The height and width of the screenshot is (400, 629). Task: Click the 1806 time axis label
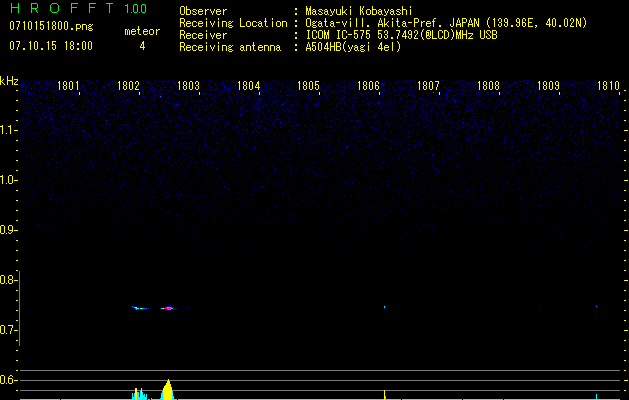click(368, 86)
